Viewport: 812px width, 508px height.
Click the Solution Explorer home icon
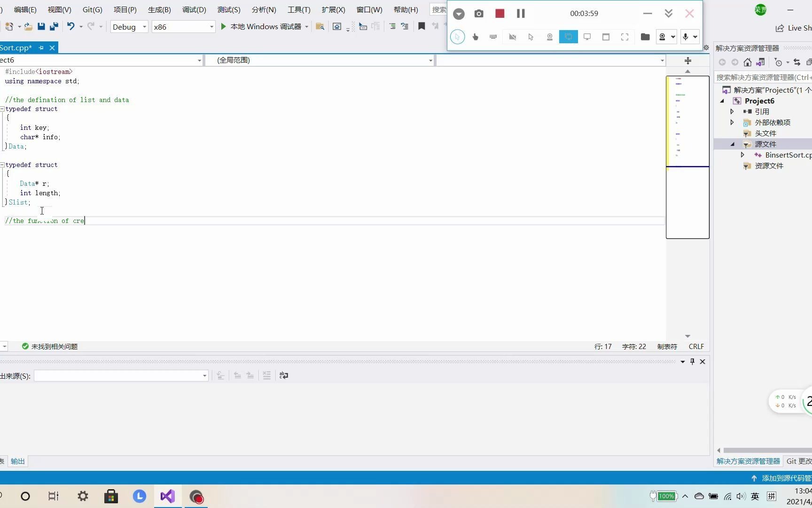coord(747,62)
